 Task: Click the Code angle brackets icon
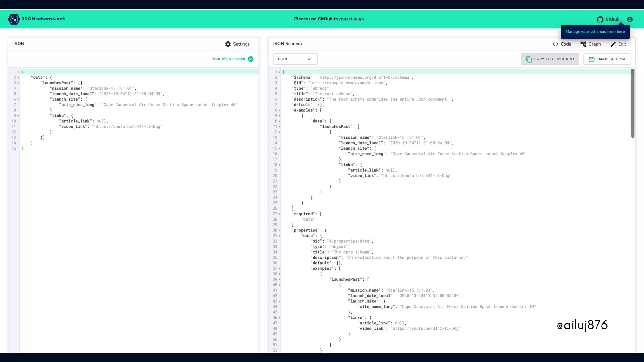coord(555,44)
